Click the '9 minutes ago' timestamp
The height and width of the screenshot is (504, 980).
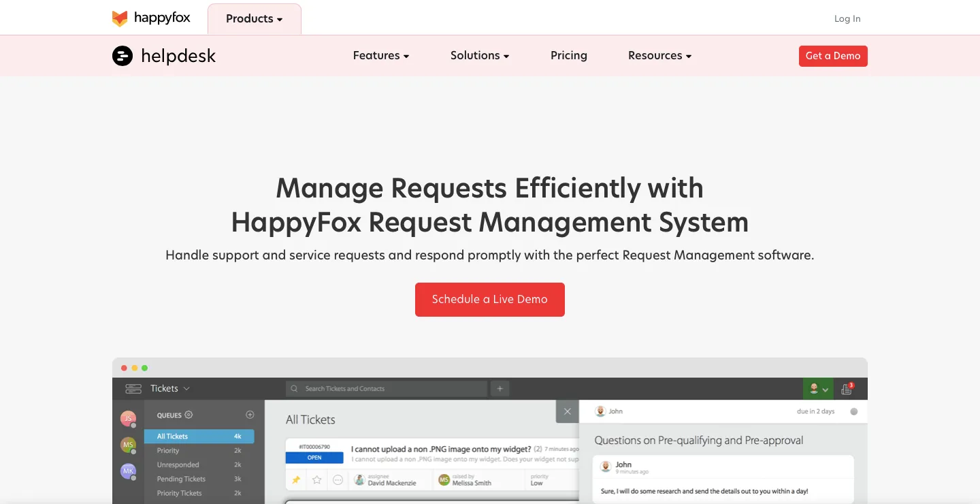coord(632,472)
